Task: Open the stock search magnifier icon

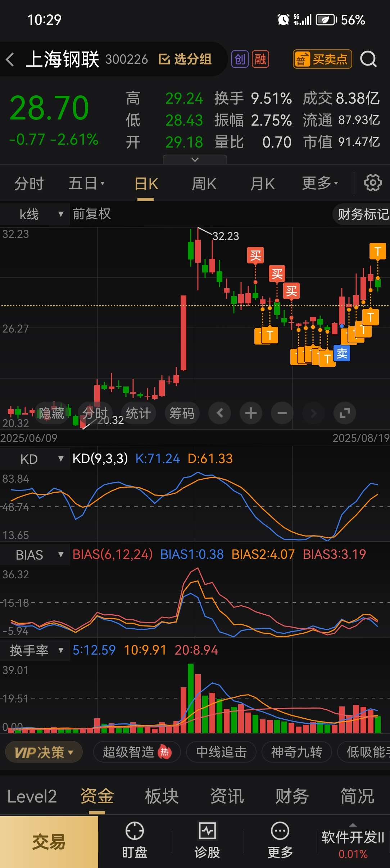Action: [x=368, y=59]
